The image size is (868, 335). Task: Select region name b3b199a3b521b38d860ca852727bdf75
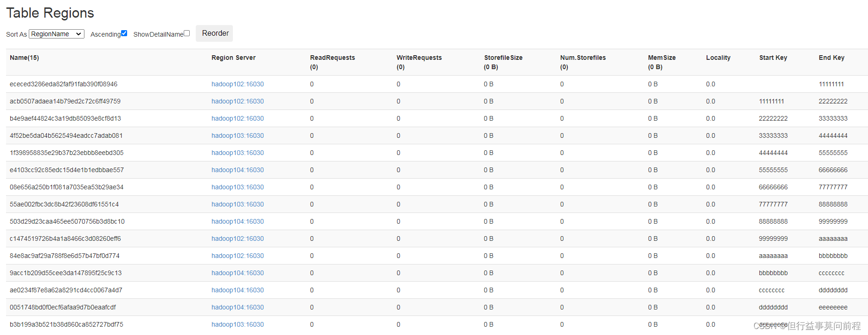[x=66, y=324]
